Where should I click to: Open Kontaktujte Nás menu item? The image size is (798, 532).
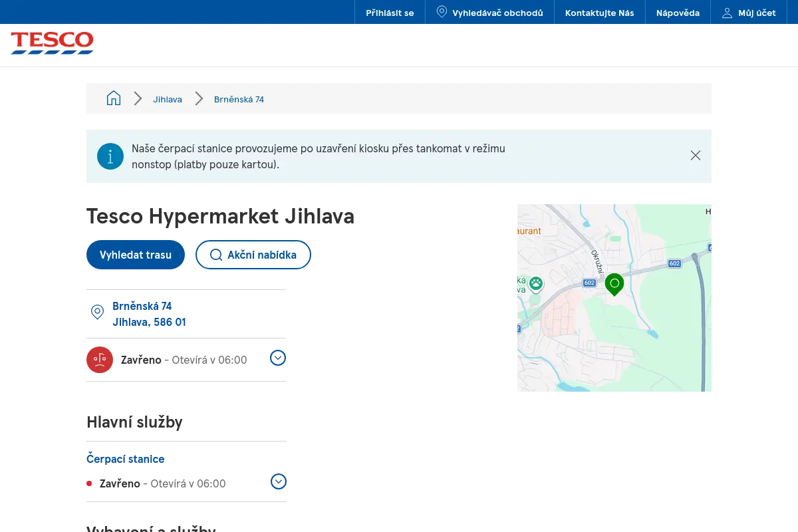tap(600, 13)
